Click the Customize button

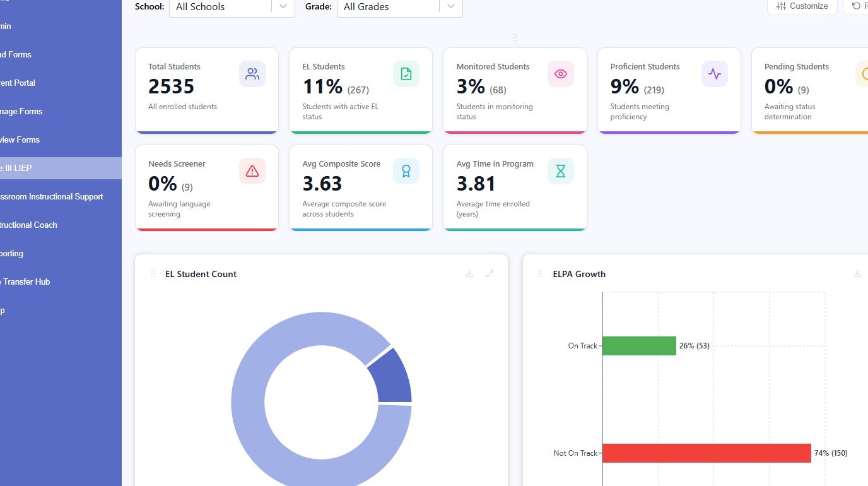point(802,6)
